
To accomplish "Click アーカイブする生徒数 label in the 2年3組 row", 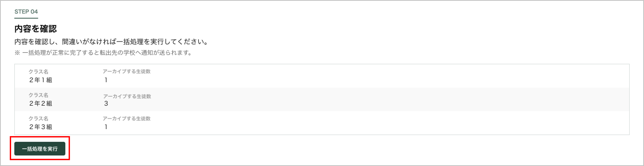I will tap(126, 119).
